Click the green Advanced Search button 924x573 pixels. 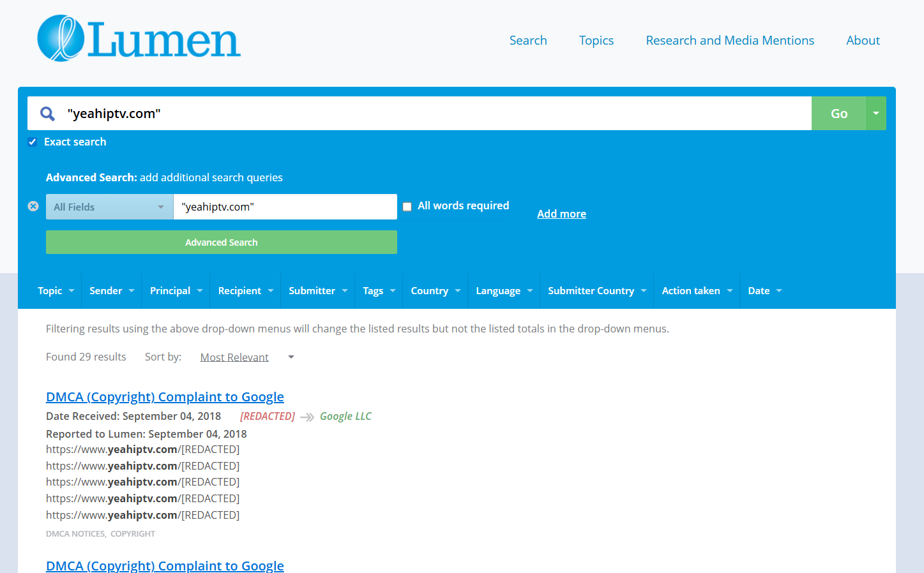221,242
